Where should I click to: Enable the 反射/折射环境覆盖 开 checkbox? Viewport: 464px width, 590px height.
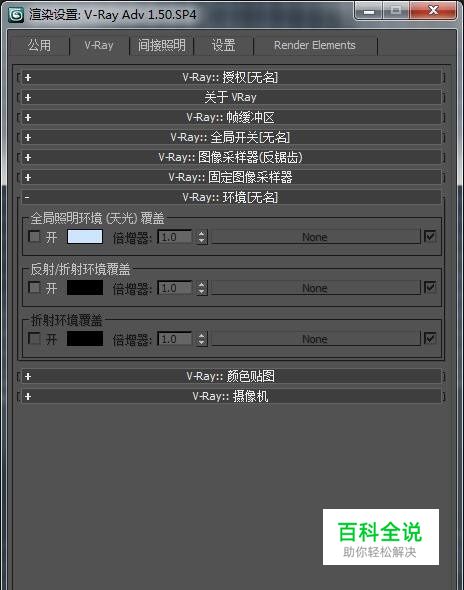[34, 288]
